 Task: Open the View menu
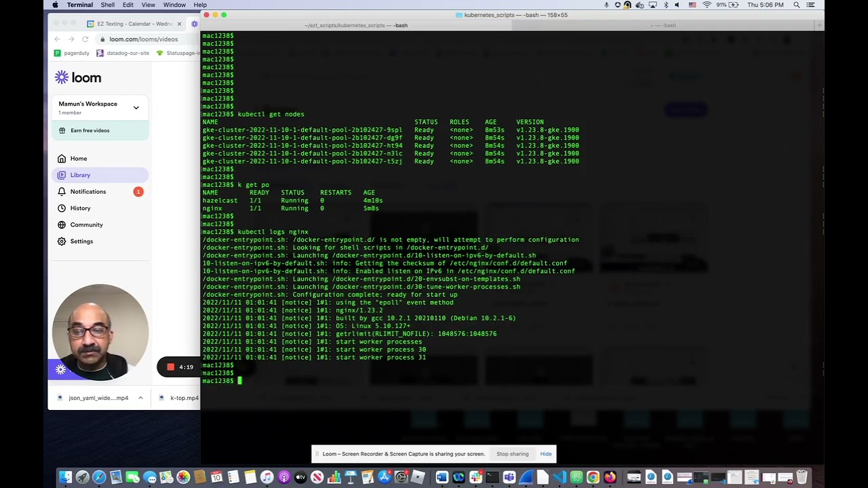pos(148,5)
